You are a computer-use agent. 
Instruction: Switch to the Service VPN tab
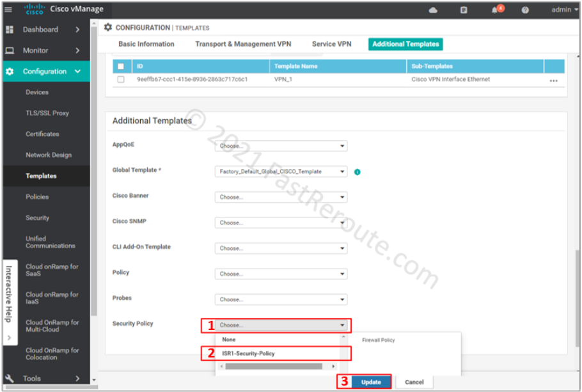[330, 44]
